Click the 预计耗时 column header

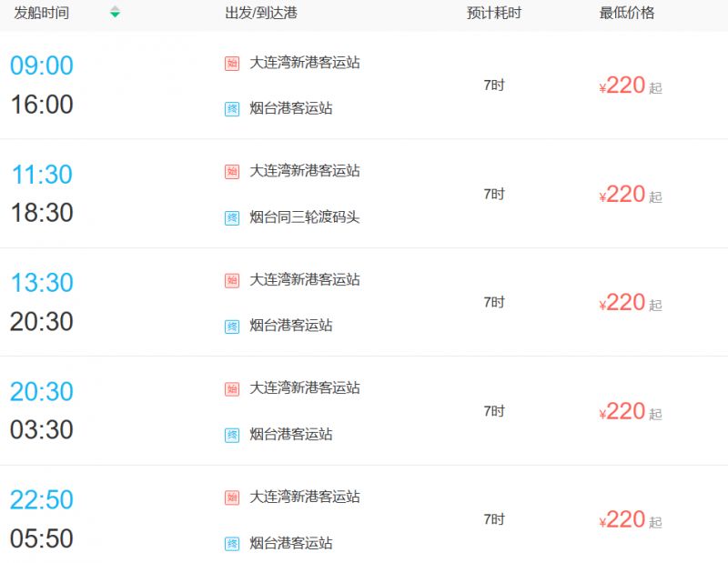(x=494, y=13)
